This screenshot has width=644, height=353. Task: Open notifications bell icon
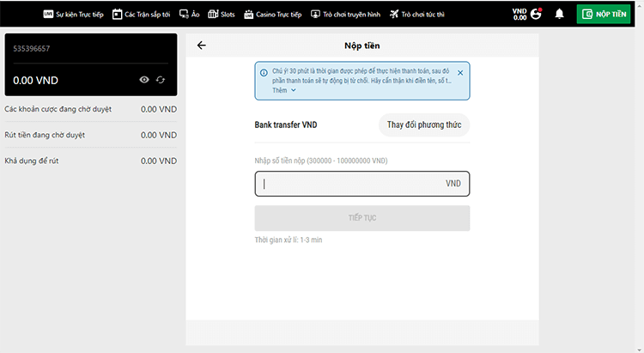pyautogui.click(x=559, y=14)
